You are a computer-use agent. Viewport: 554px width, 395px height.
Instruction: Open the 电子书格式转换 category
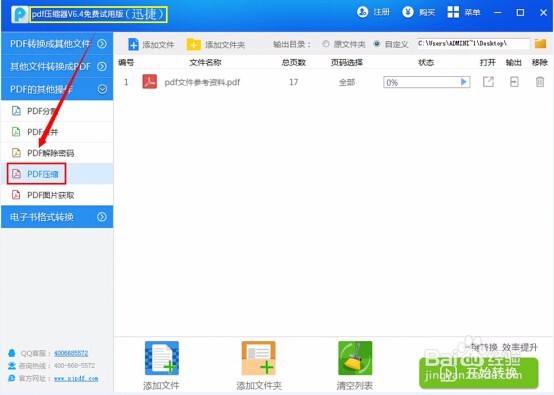[x=57, y=217]
